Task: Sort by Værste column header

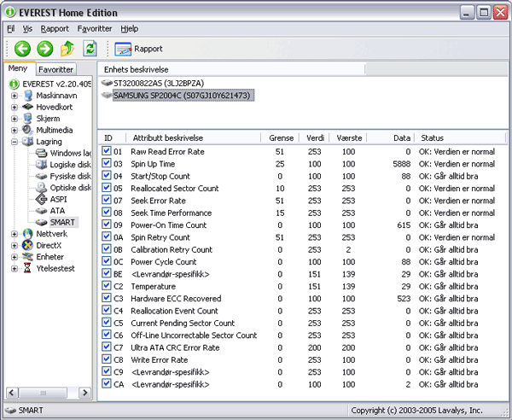Action: pyautogui.click(x=348, y=137)
